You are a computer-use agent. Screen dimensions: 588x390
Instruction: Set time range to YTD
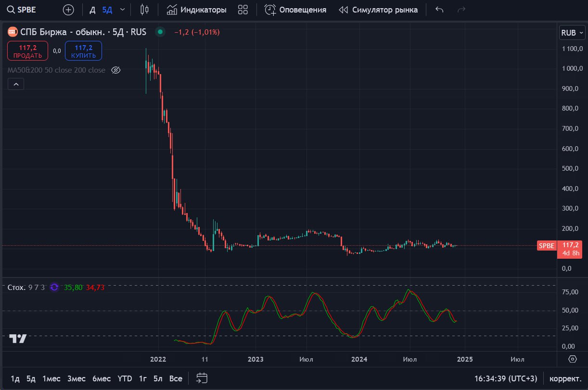(125, 378)
